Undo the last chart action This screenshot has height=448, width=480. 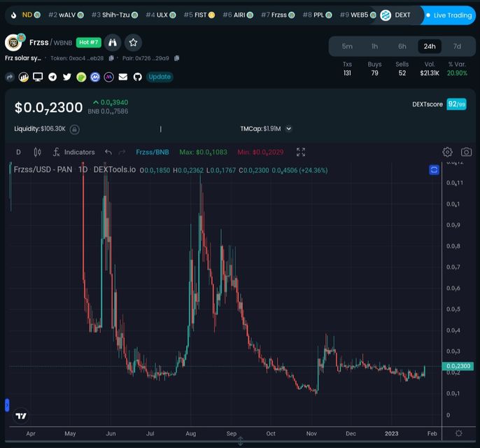pyautogui.click(x=108, y=152)
